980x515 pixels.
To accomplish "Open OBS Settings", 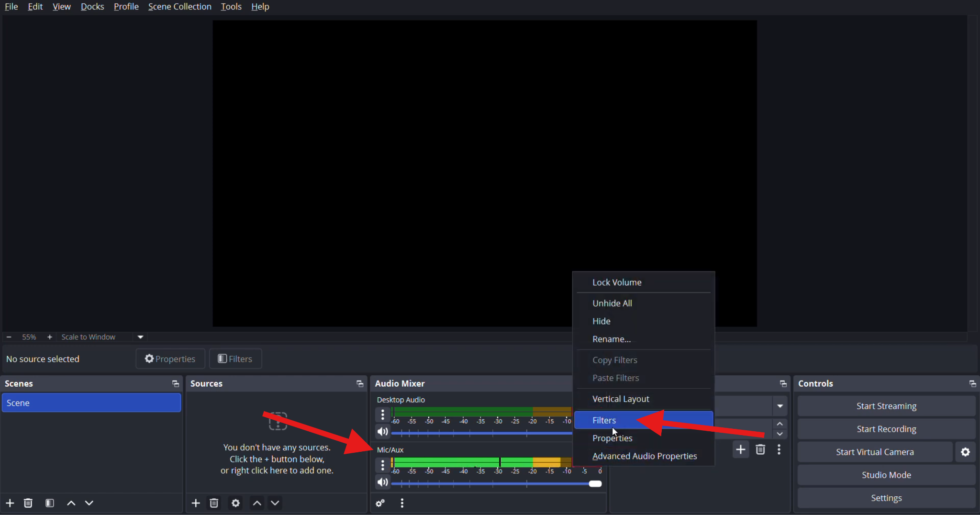I will click(886, 498).
